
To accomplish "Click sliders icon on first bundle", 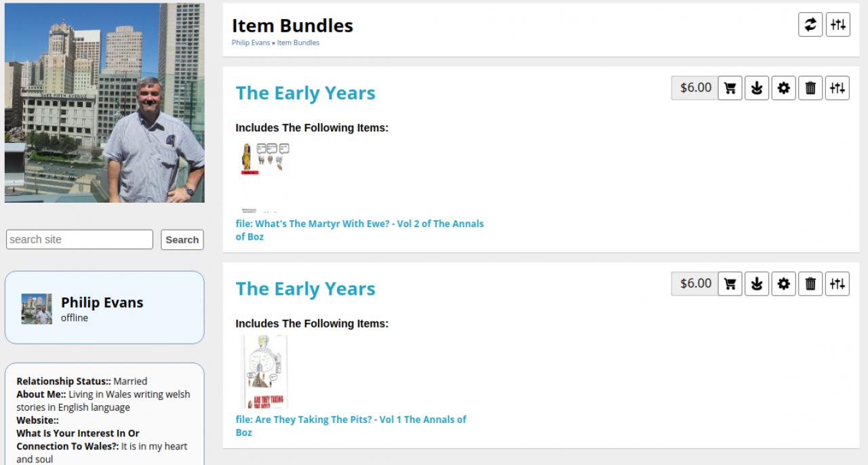I will click(838, 88).
